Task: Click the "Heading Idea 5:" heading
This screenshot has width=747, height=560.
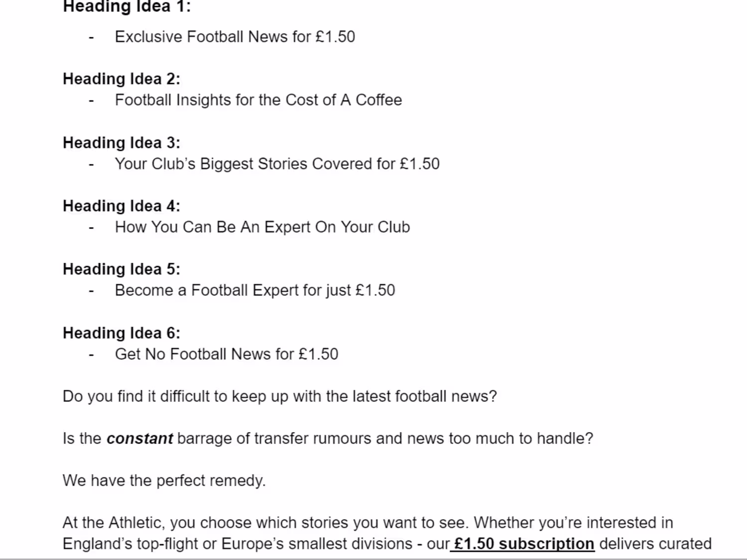Action: [122, 269]
